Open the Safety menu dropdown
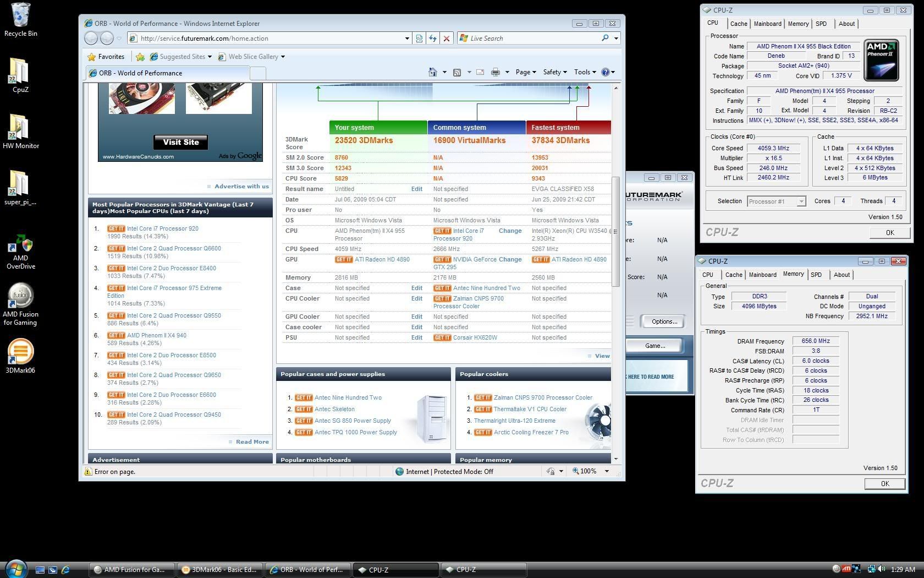 [554, 72]
